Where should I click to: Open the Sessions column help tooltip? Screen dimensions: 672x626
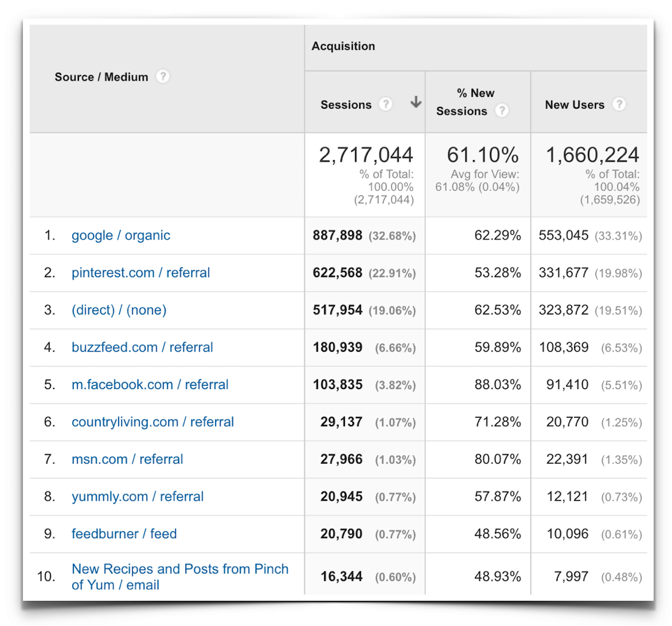[x=386, y=104]
